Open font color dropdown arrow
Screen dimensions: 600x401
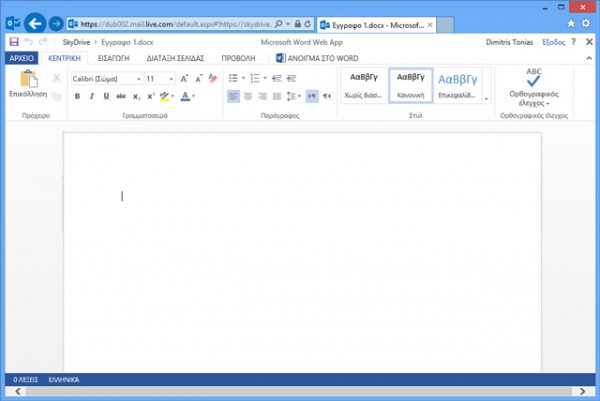coord(194,96)
